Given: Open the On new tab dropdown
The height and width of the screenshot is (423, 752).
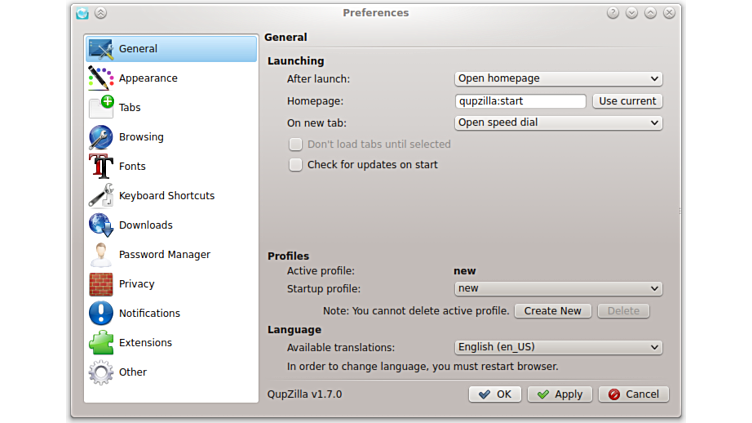Looking at the screenshot, I should [558, 123].
